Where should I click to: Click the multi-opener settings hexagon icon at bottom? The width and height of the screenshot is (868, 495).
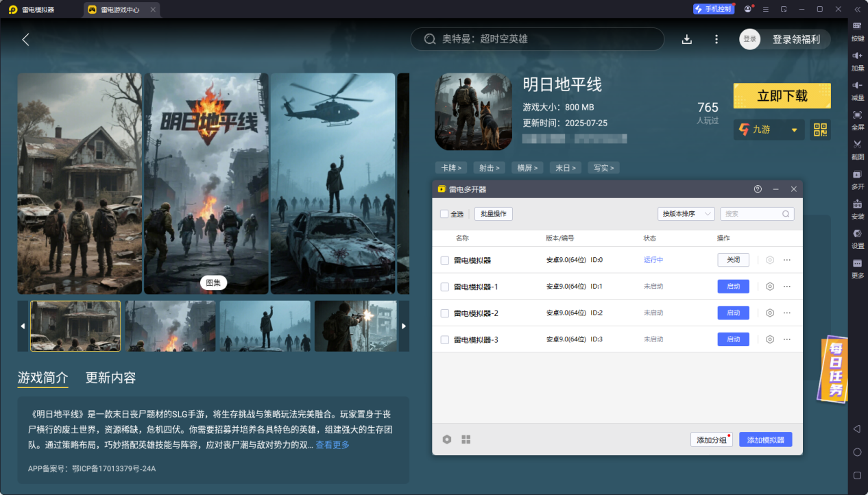click(x=447, y=439)
